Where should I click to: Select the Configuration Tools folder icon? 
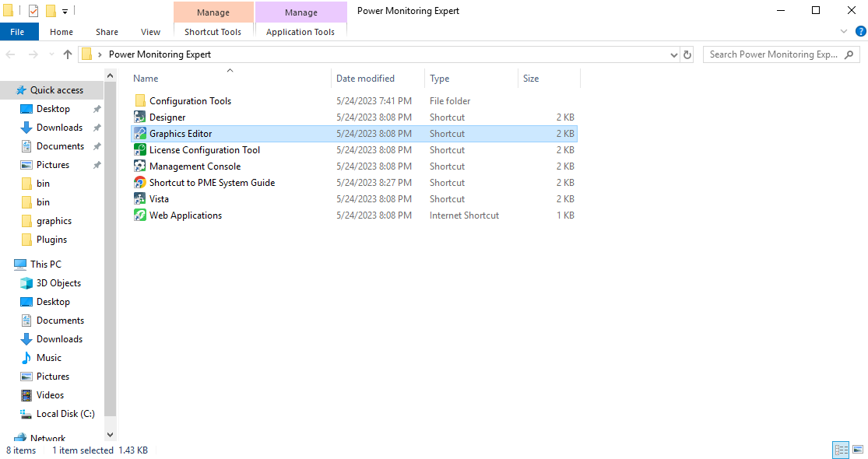pyautogui.click(x=140, y=100)
